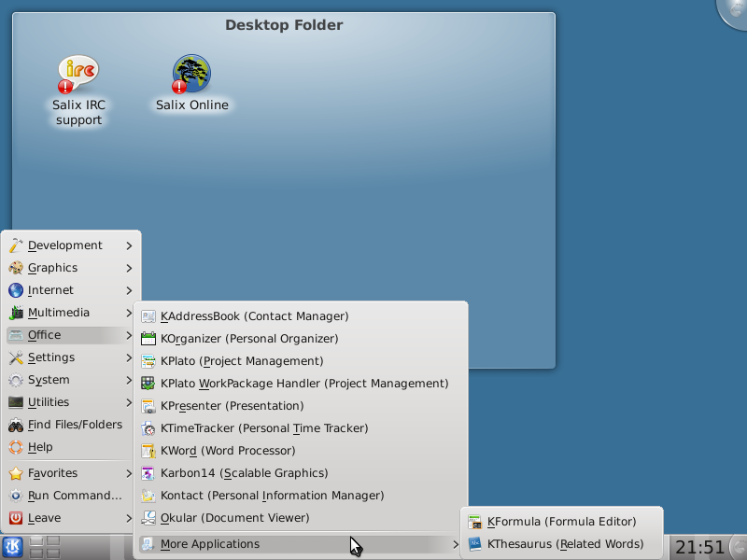
Task: Click the Karbon14 vector graphics icon
Action: click(148, 473)
